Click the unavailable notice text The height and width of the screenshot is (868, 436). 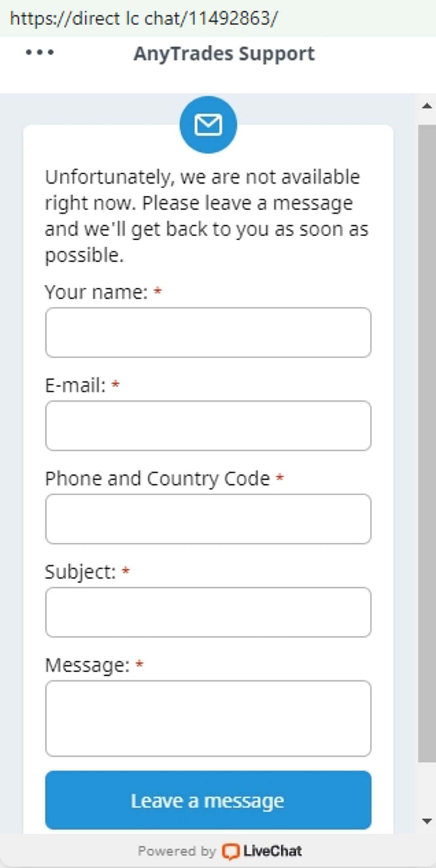(206, 216)
